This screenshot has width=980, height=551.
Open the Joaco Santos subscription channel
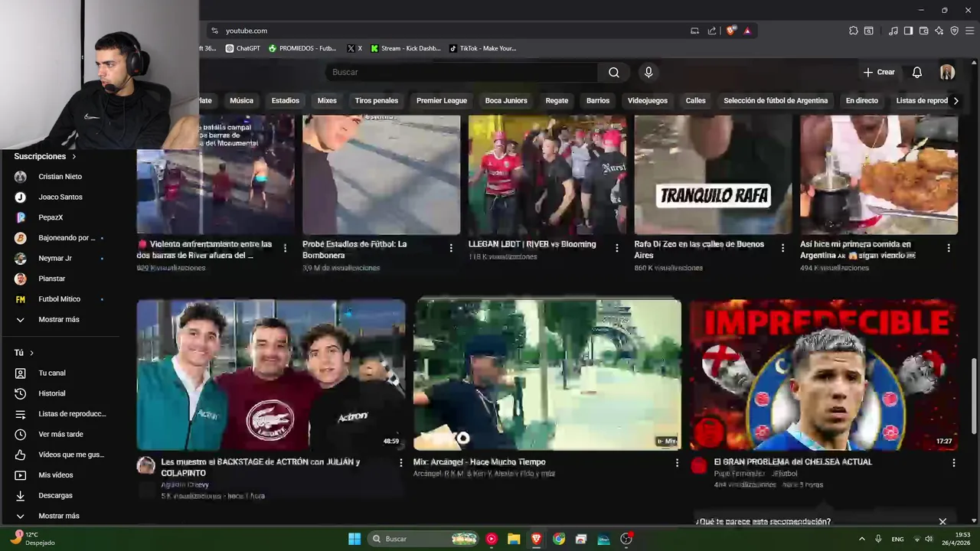coord(60,197)
